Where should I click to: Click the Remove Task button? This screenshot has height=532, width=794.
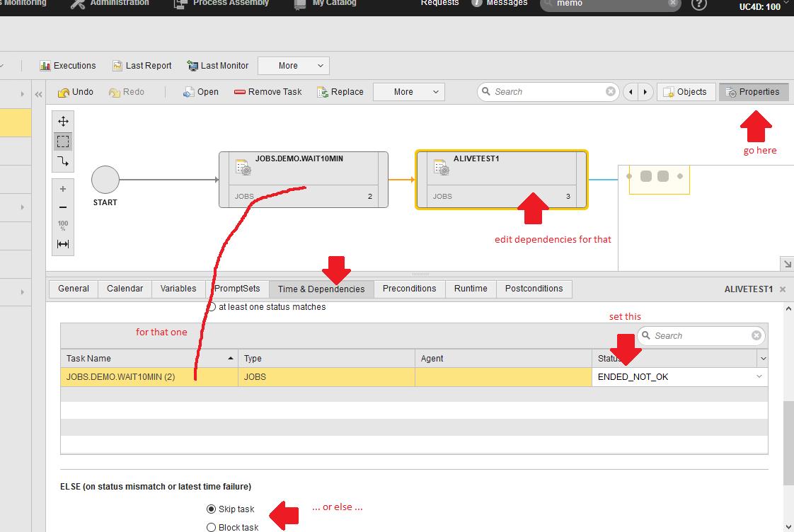[x=268, y=91]
